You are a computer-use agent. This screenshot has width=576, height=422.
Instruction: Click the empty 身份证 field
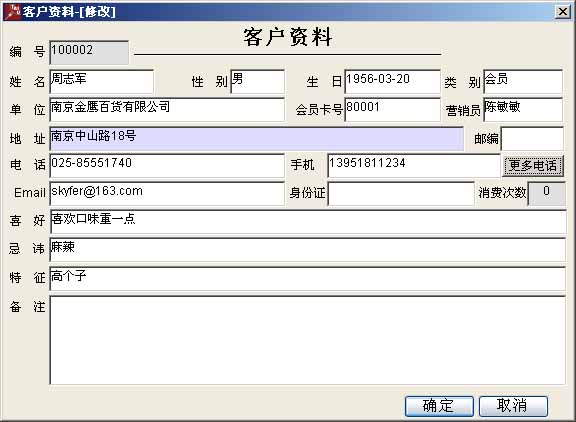coord(401,194)
